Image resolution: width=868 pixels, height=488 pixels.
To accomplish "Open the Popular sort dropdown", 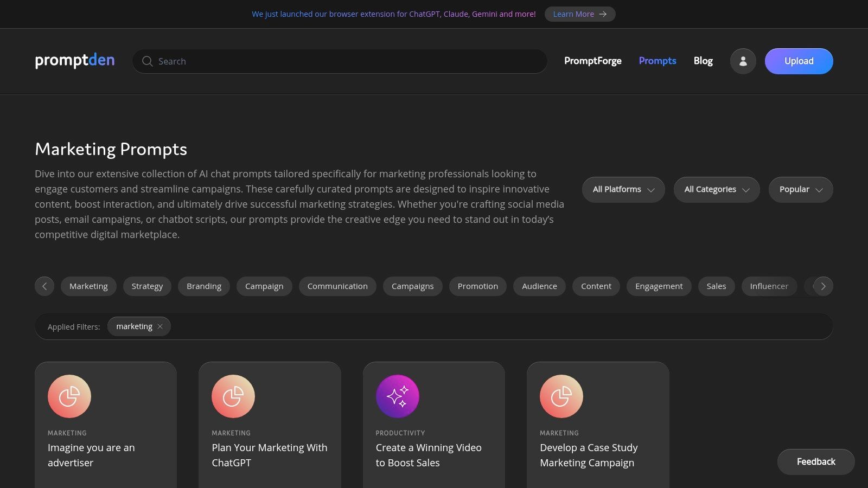I will (x=800, y=190).
